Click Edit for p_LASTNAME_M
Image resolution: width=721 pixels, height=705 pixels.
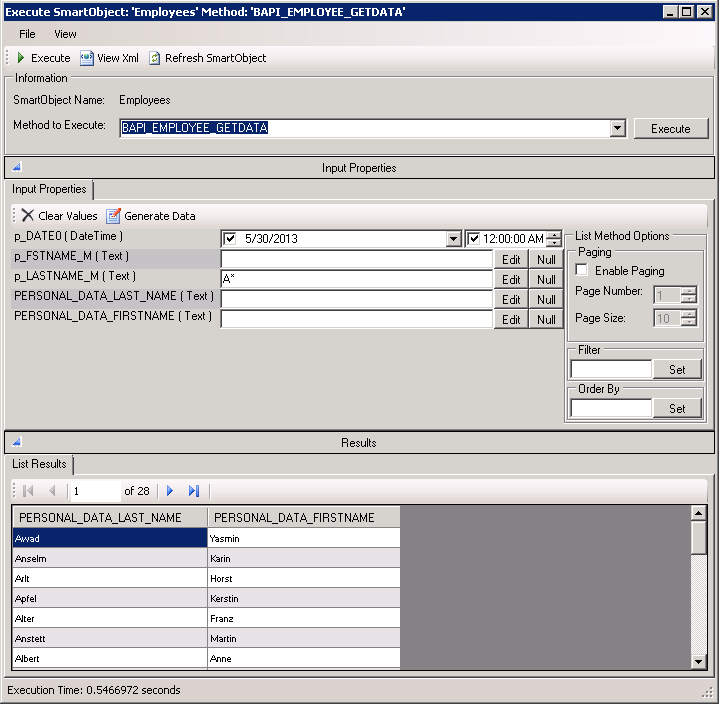511,279
